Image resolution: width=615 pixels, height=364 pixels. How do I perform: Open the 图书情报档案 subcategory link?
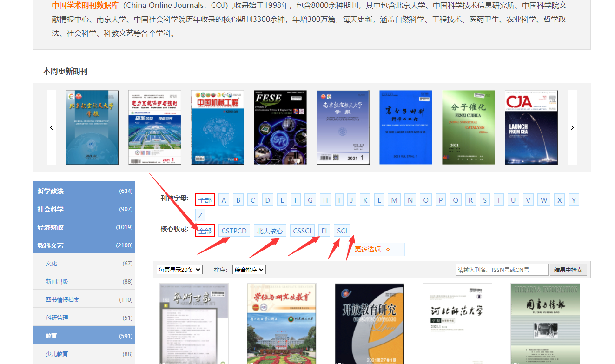(x=62, y=299)
